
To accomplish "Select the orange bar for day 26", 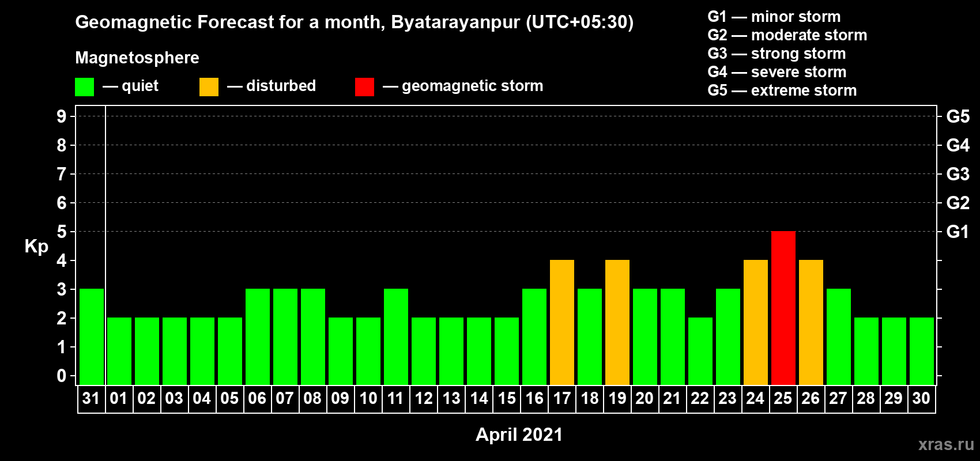I will (x=811, y=323).
